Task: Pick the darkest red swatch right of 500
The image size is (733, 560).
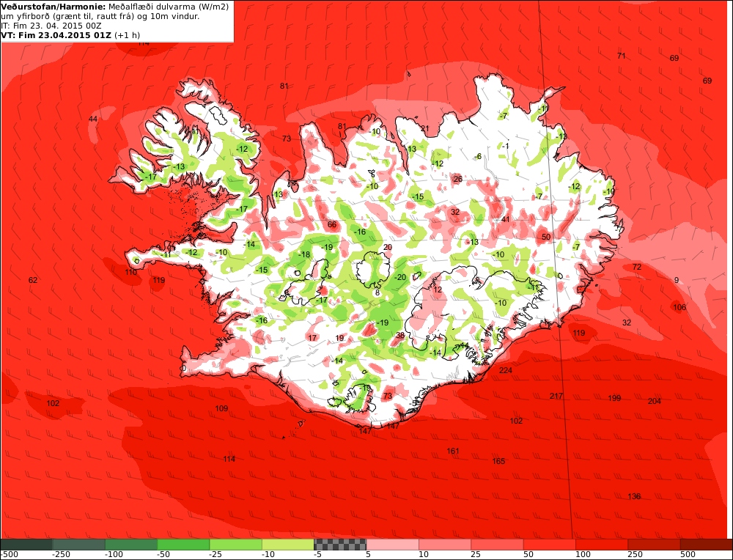Action: tap(707, 544)
